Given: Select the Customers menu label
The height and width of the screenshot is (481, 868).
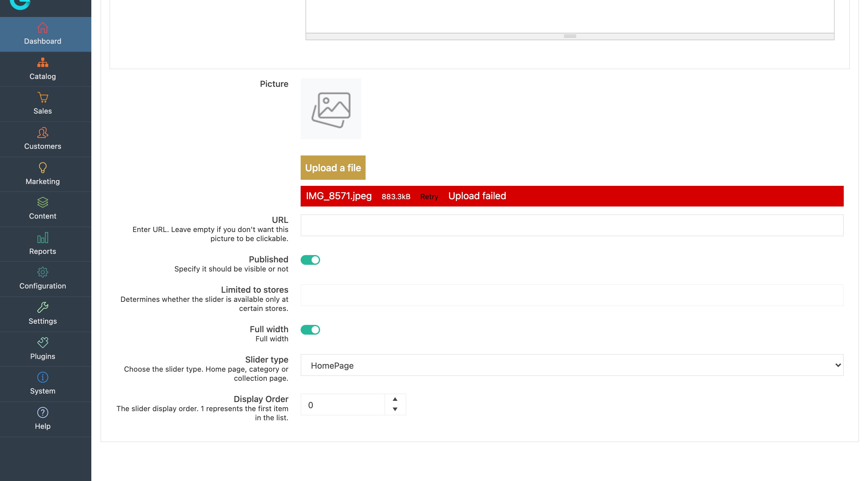Looking at the screenshot, I should pyautogui.click(x=42, y=146).
